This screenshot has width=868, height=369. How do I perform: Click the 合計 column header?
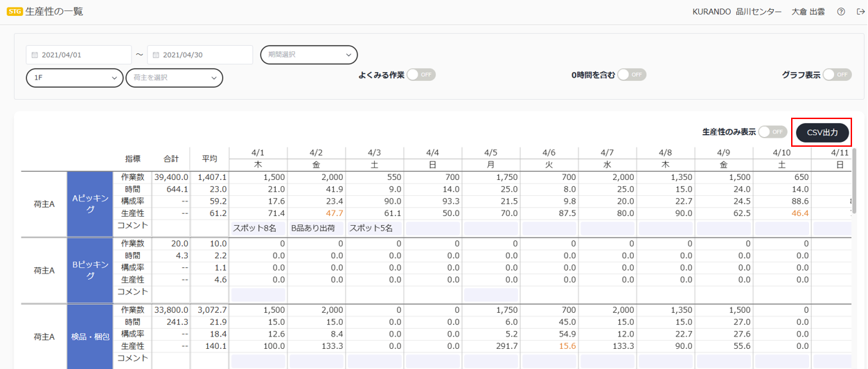171,159
